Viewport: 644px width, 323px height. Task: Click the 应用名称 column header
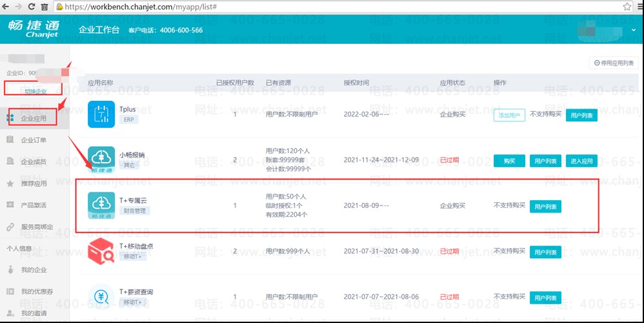101,83
